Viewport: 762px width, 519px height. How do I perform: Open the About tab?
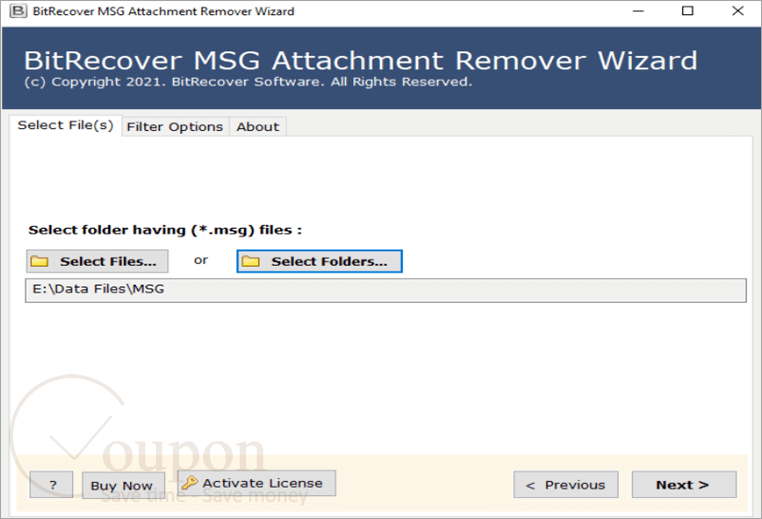click(258, 127)
